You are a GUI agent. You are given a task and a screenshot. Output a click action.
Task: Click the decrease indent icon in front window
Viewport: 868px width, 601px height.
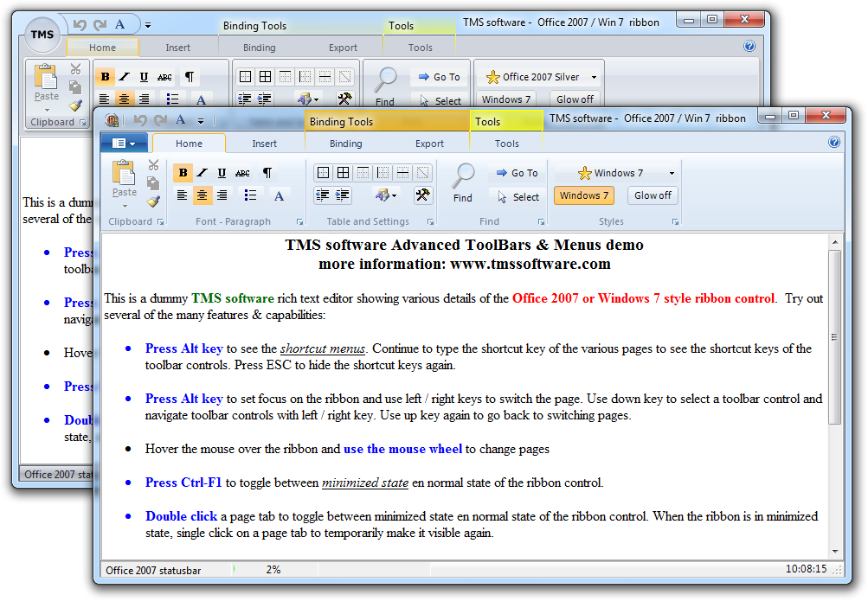tap(322, 195)
